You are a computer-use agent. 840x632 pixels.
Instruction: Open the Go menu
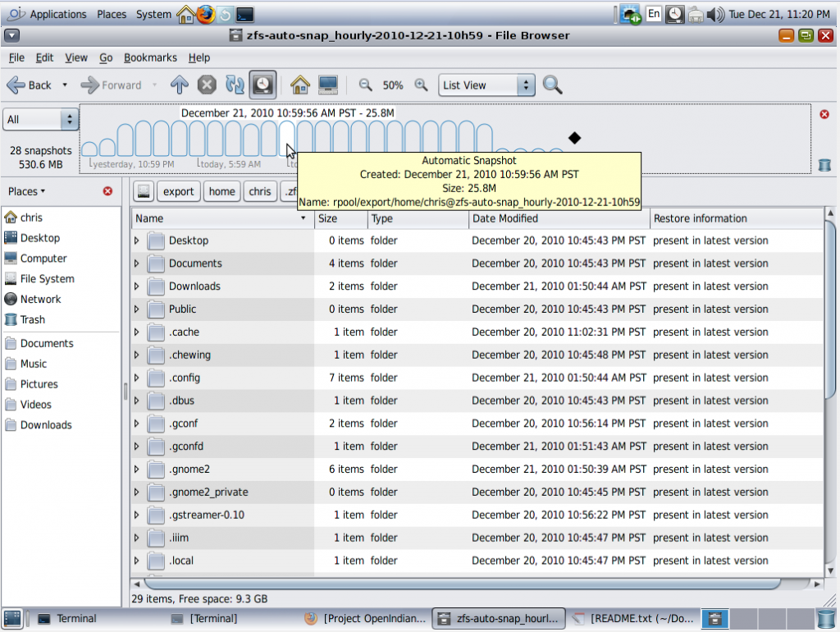click(106, 57)
